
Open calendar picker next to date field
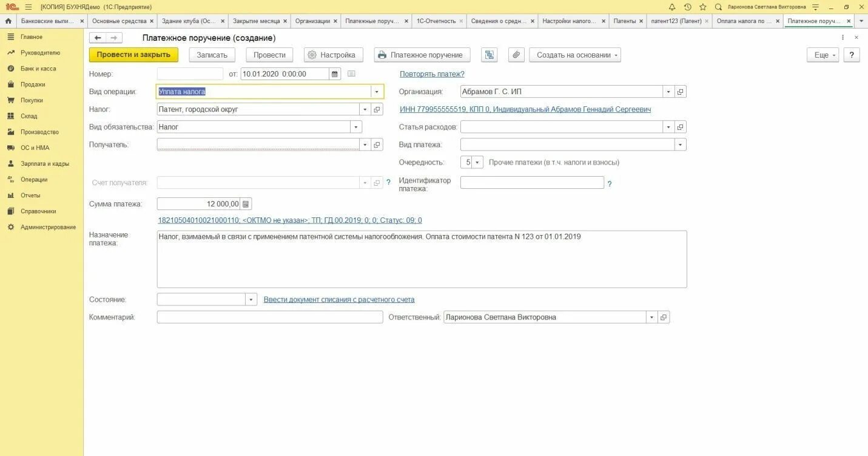[335, 74]
